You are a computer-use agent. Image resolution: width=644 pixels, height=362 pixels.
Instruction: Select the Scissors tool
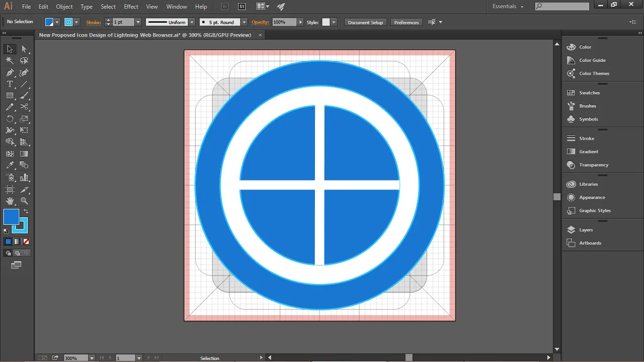[x=24, y=107]
